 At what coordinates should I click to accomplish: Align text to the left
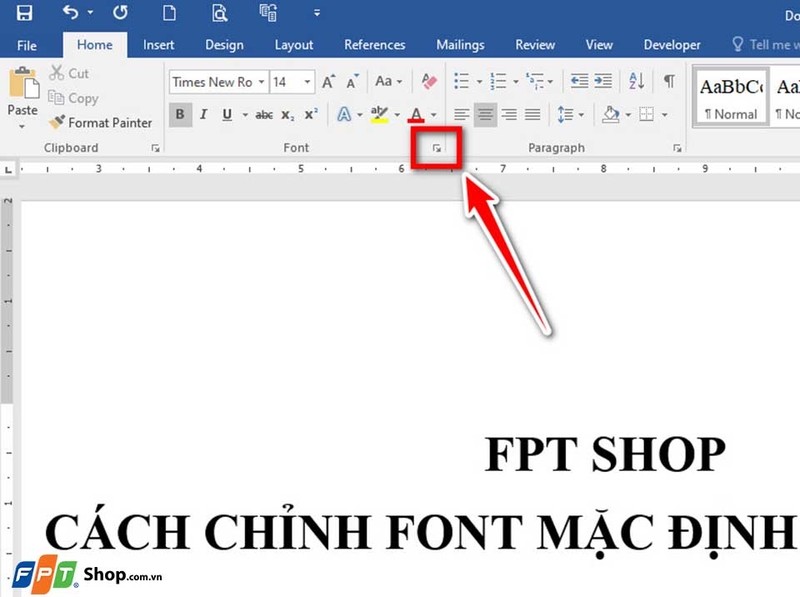tap(462, 114)
